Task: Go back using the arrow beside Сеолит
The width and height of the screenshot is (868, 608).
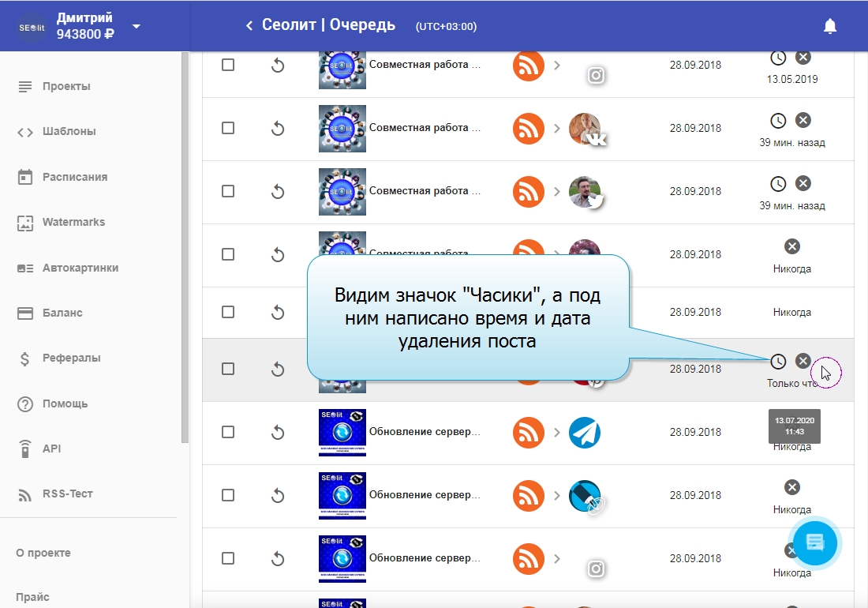Action: coord(249,26)
